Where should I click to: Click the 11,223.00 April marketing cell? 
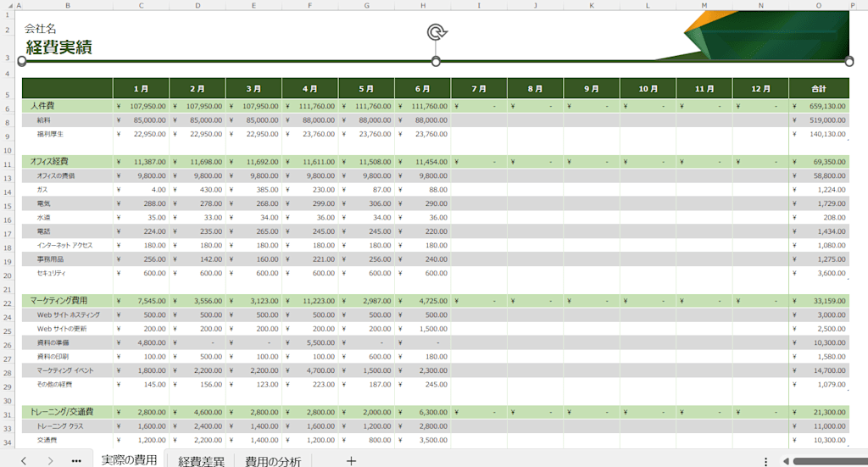pyautogui.click(x=310, y=301)
